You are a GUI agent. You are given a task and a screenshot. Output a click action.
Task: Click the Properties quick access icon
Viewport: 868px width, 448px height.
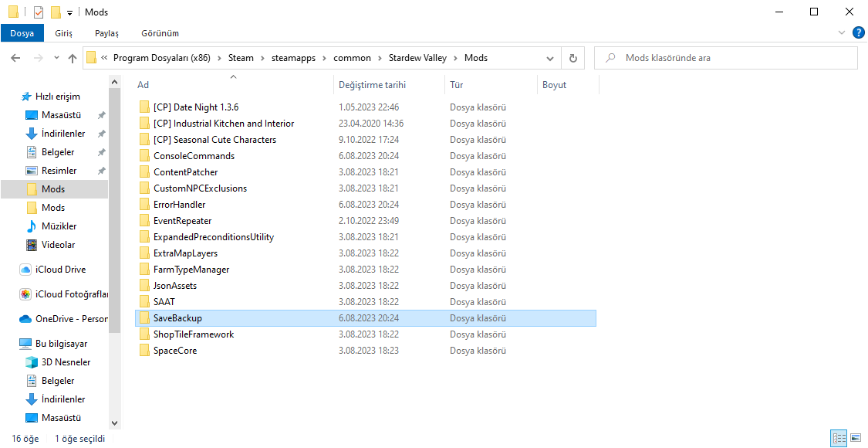pos(39,12)
